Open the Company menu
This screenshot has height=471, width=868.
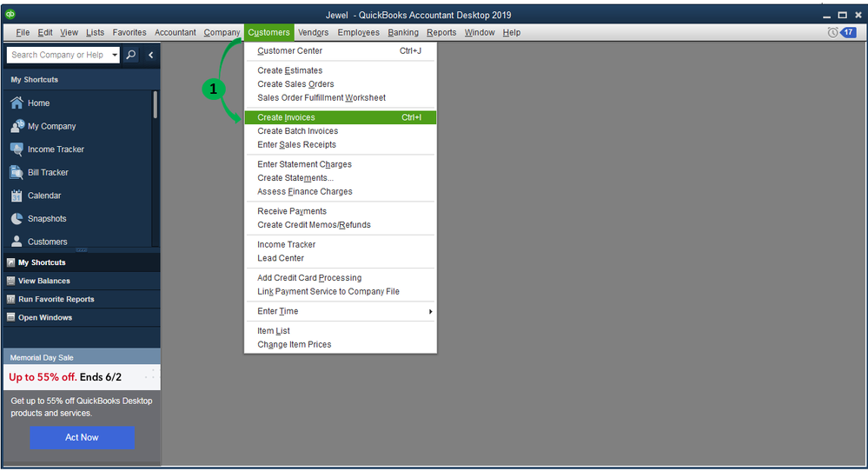pyautogui.click(x=222, y=33)
